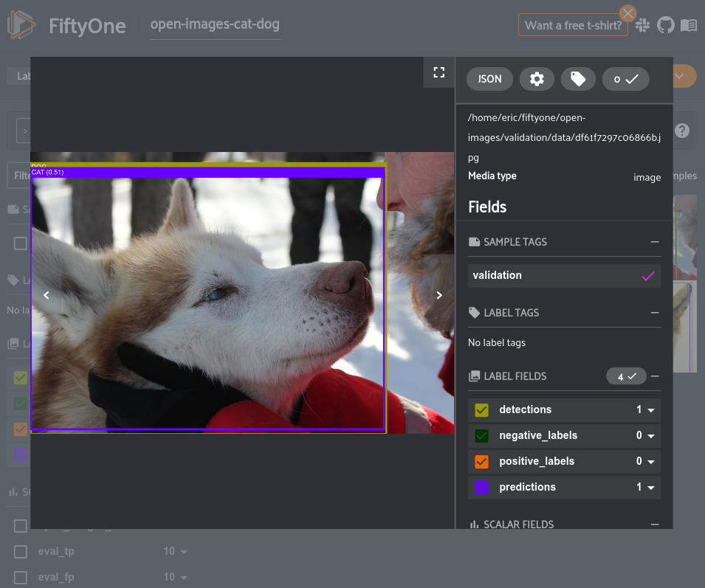Open the Slack icon in the header
Image resolution: width=705 pixels, height=588 pixels.
[x=642, y=26]
